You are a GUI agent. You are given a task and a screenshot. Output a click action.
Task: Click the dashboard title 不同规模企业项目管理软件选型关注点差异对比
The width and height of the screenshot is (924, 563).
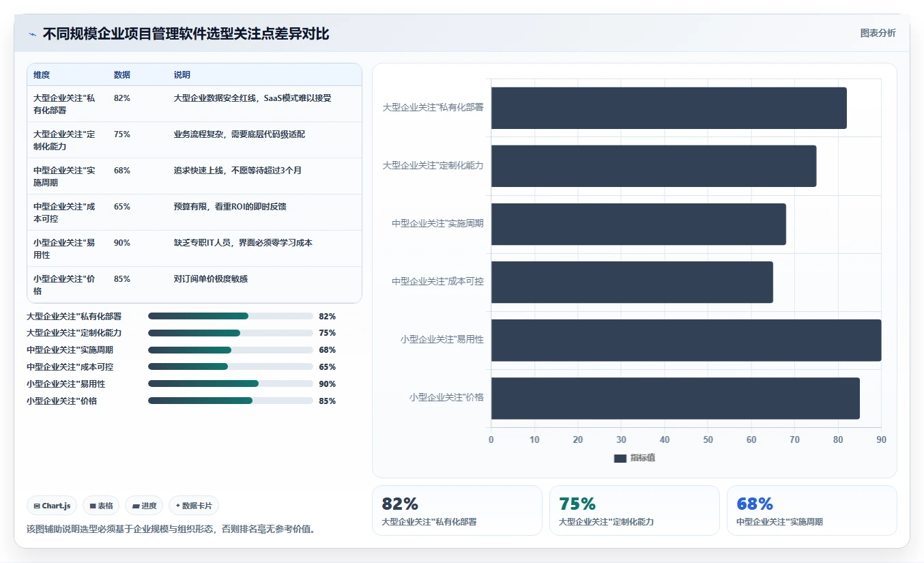186,34
